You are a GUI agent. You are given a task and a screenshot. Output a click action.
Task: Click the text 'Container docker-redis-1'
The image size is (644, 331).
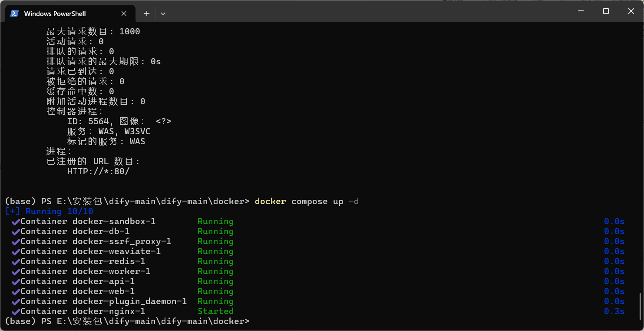(x=83, y=261)
